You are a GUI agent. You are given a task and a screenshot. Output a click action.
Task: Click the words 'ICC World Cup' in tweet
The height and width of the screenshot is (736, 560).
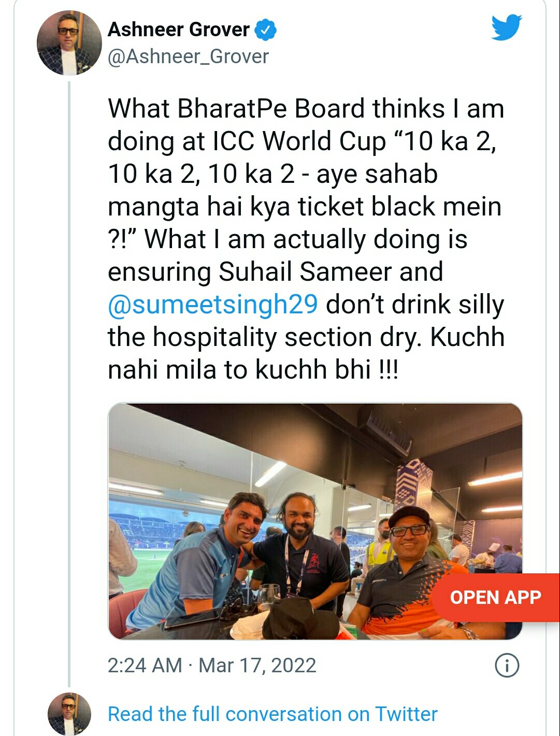(x=299, y=141)
